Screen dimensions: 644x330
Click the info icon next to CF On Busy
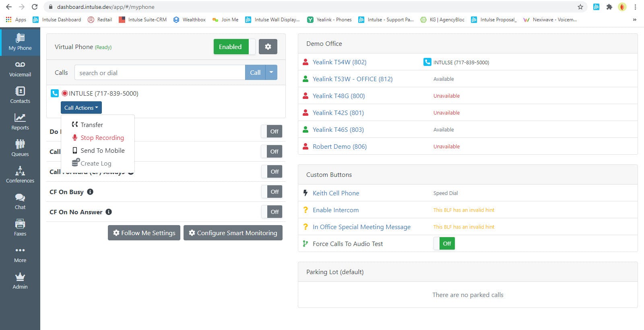(90, 192)
